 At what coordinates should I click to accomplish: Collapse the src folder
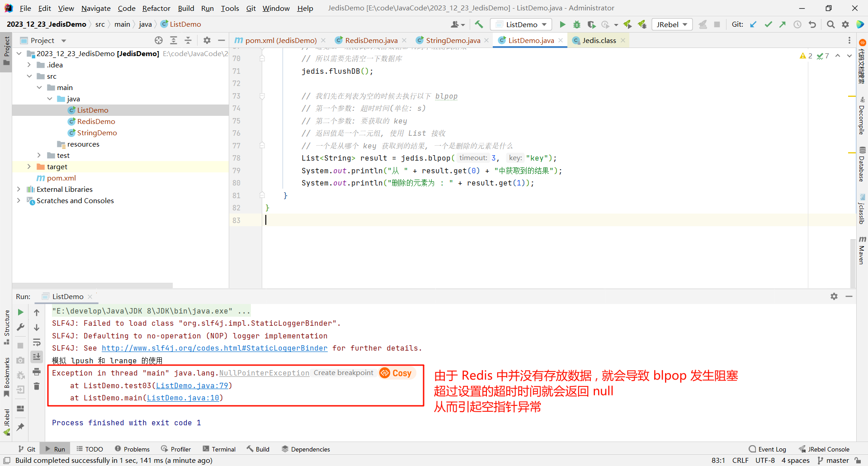pos(29,76)
